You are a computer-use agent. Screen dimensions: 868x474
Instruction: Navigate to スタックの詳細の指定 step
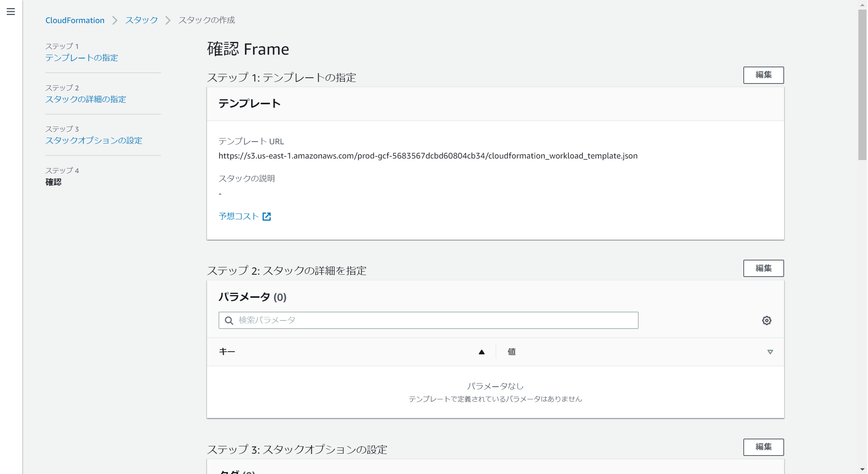[x=85, y=99]
